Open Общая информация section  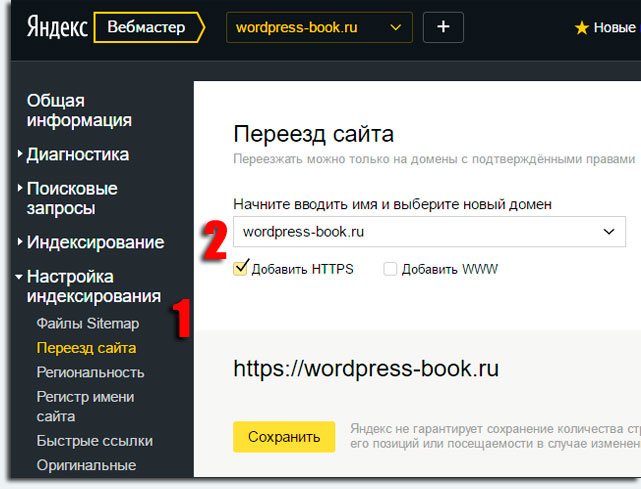click(79, 110)
